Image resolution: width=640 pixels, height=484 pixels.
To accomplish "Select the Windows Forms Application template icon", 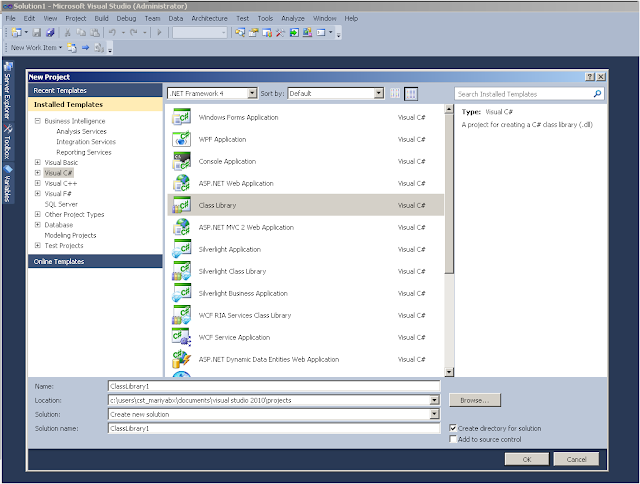I will coord(182,117).
